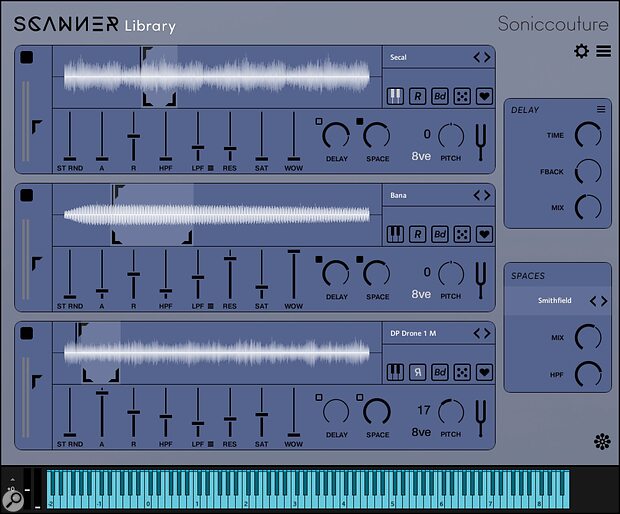Select previous sample for Bana layer
The height and width of the screenshot is (514, 620).
pos(477,195)
